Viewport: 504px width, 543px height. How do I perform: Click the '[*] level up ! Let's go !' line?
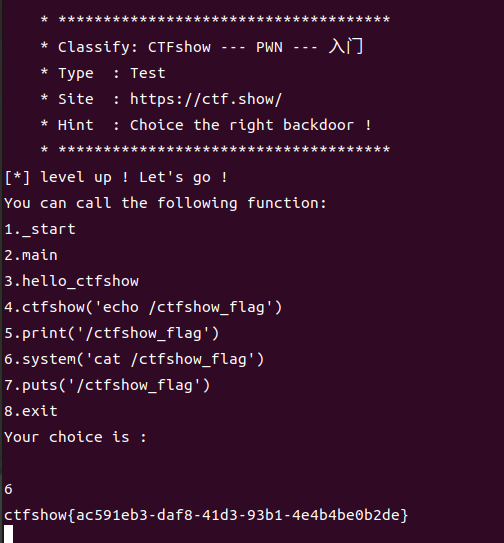(x=116, y=177)
